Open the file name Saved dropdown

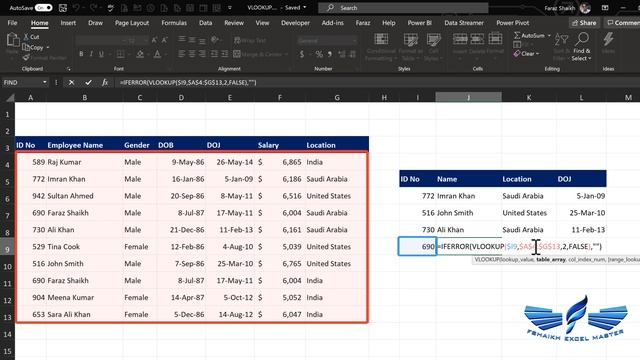(x=304, y=7)
